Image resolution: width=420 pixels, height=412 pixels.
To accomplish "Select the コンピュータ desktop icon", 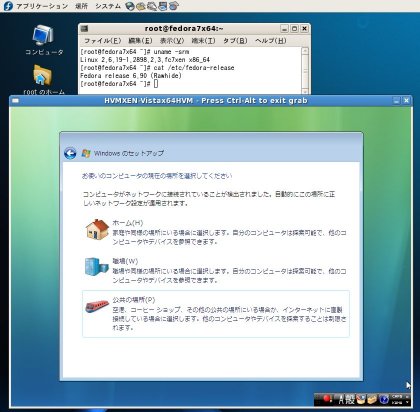I will pyautogui.click(x=44, y=40).
